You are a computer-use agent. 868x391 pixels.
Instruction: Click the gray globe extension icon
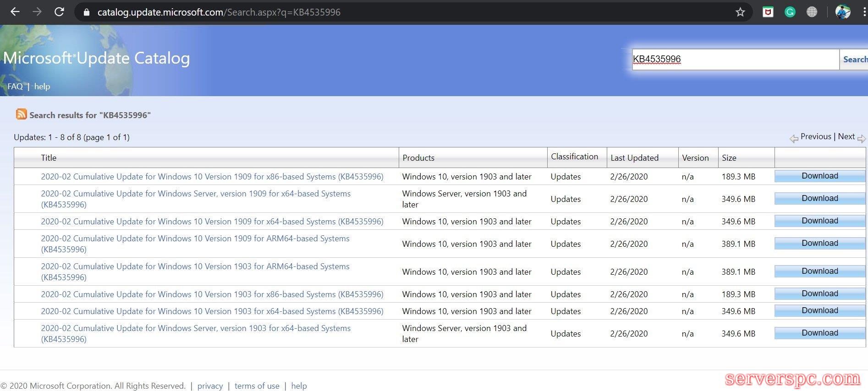tap(812, 12)
